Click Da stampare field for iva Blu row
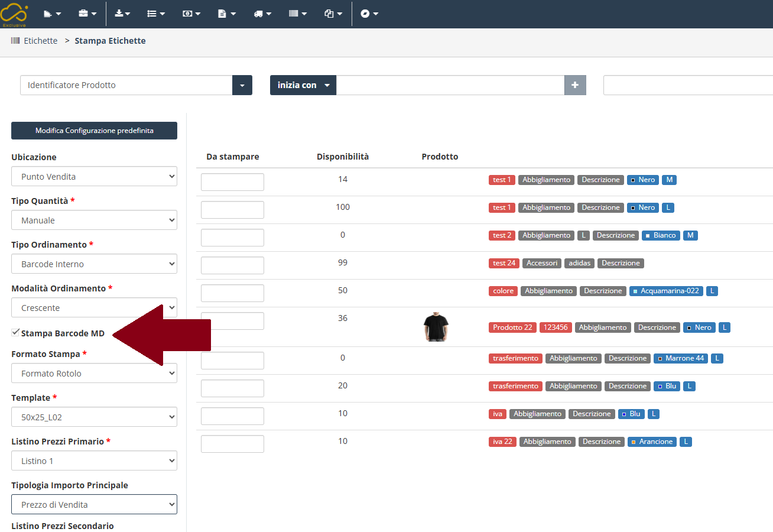 tap(232, 416)
